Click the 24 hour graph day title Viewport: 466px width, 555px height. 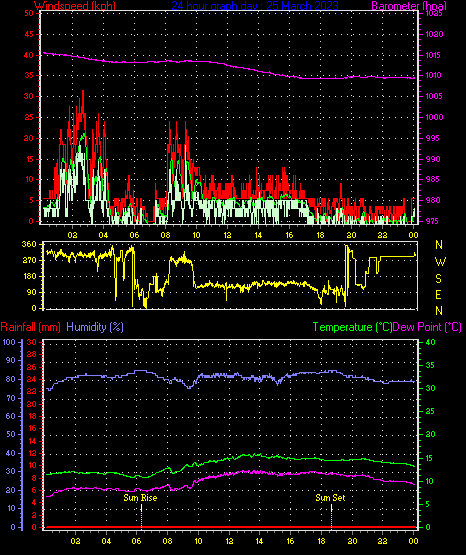[x=255, y=6]
